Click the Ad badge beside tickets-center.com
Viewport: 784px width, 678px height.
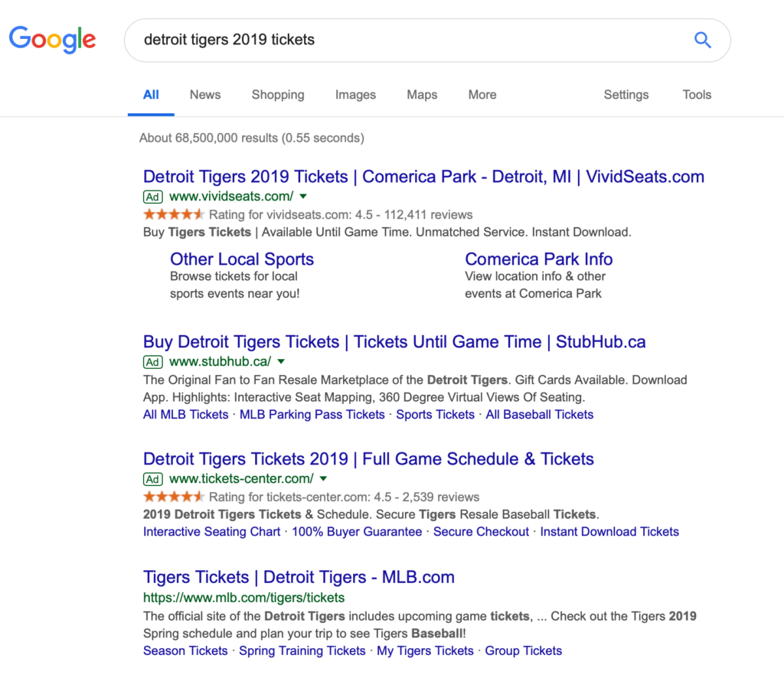tap(152, 479)
